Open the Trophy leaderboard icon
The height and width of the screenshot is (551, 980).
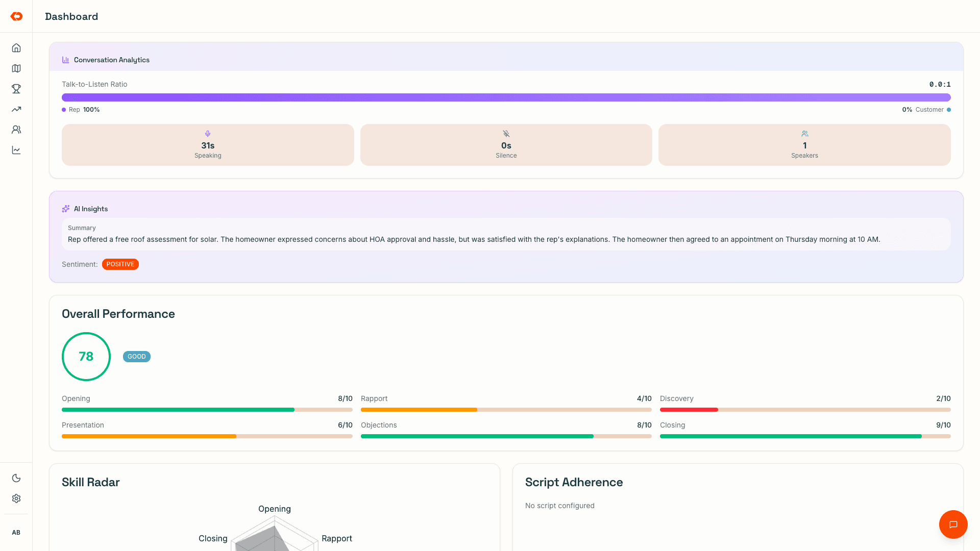[16, 89]
